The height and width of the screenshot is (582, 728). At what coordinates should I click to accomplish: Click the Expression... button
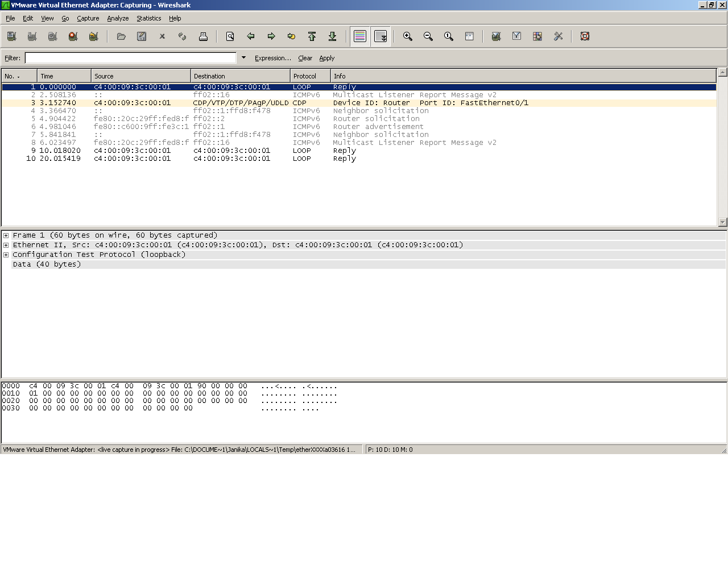coord(272,58)
